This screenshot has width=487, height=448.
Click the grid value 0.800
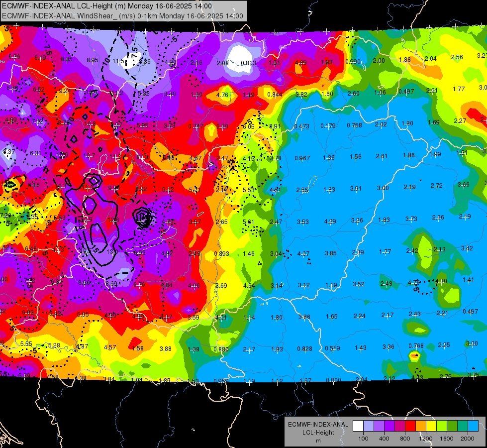334,380
